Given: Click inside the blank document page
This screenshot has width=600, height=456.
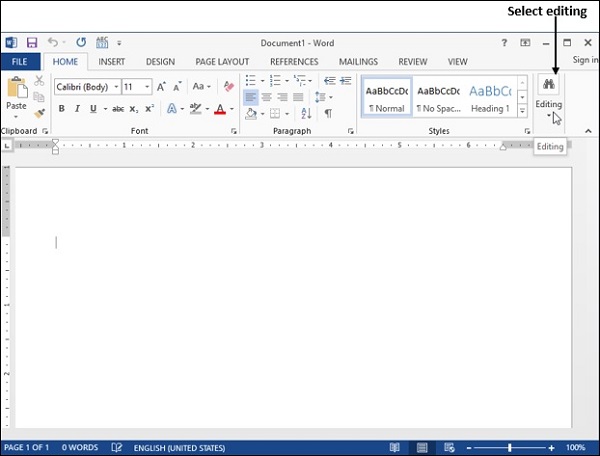Looking at the screenshot, I should pyautogui.click(x=290, y=300).
